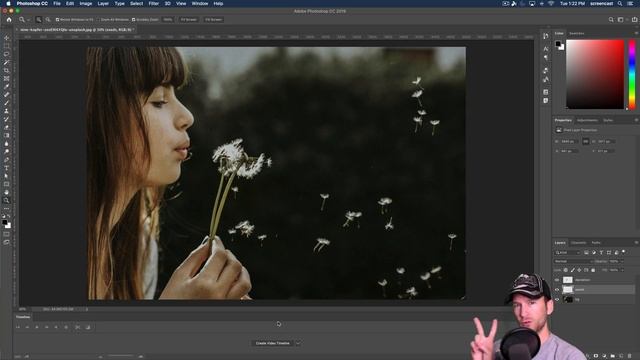Click the bottom layer thumbnail
Viewport: 640px width, 360px height.
(568, 299)
